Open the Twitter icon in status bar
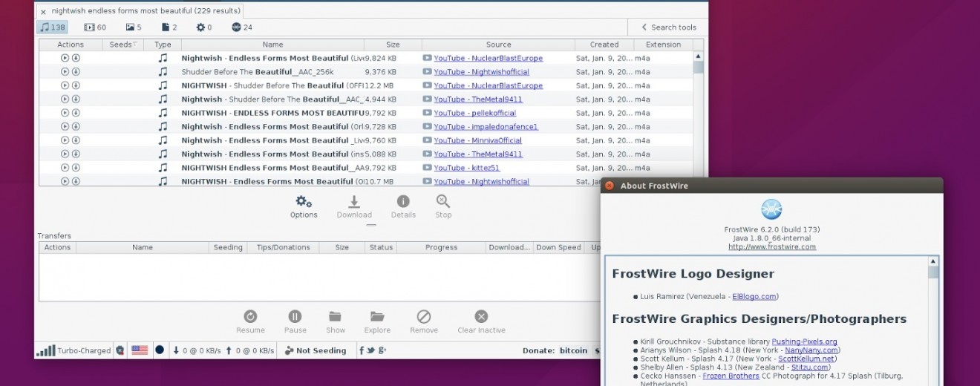980x386 pixels. pyautogui.click(x=371, y=350)
